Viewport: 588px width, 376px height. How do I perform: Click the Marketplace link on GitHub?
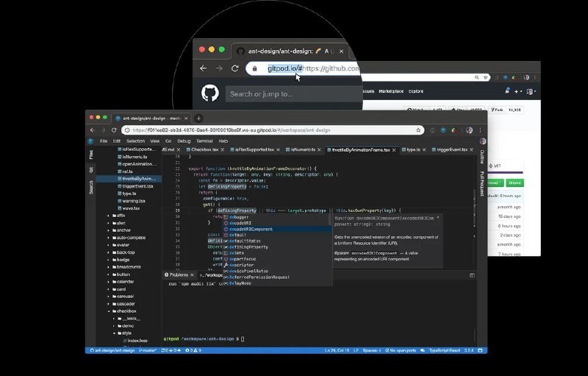coord(390,91)
